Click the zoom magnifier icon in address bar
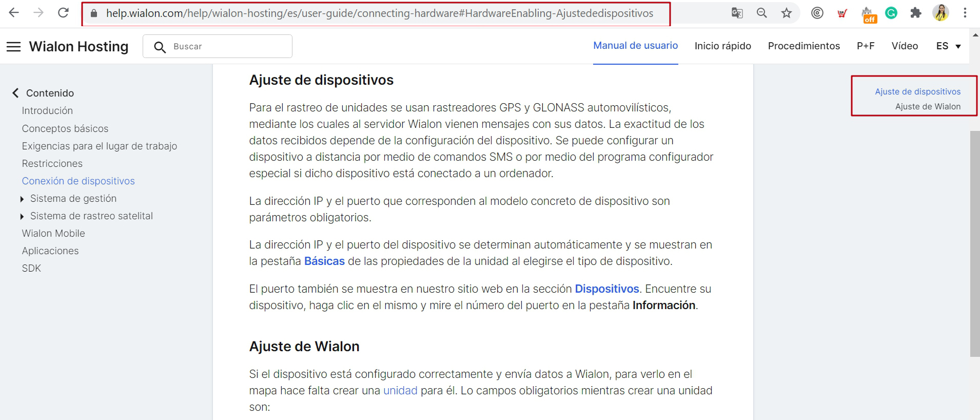The width and height of the screenshot is (980, 420). coord(761,13)
